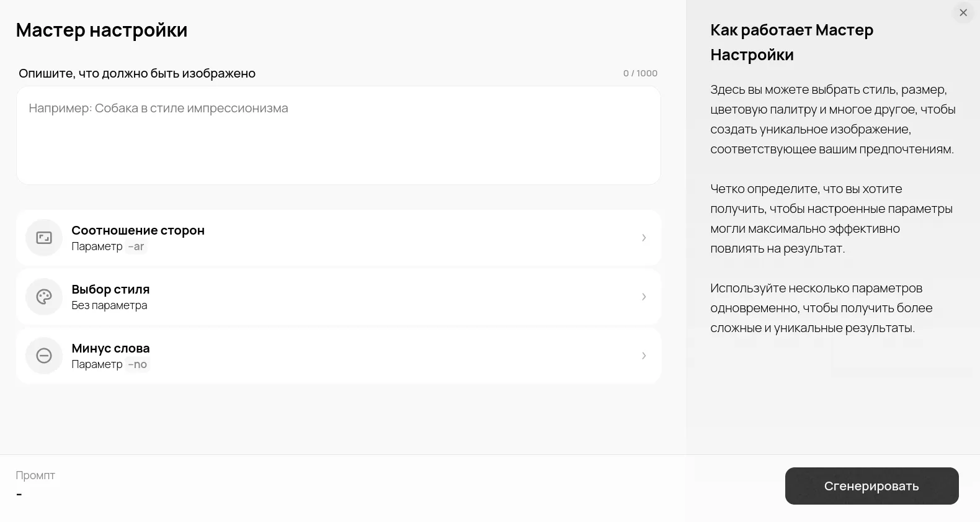This screenshot has width=980, height=522.
Task: Click the --no parameter tag
Action: (x=137, y=364)
